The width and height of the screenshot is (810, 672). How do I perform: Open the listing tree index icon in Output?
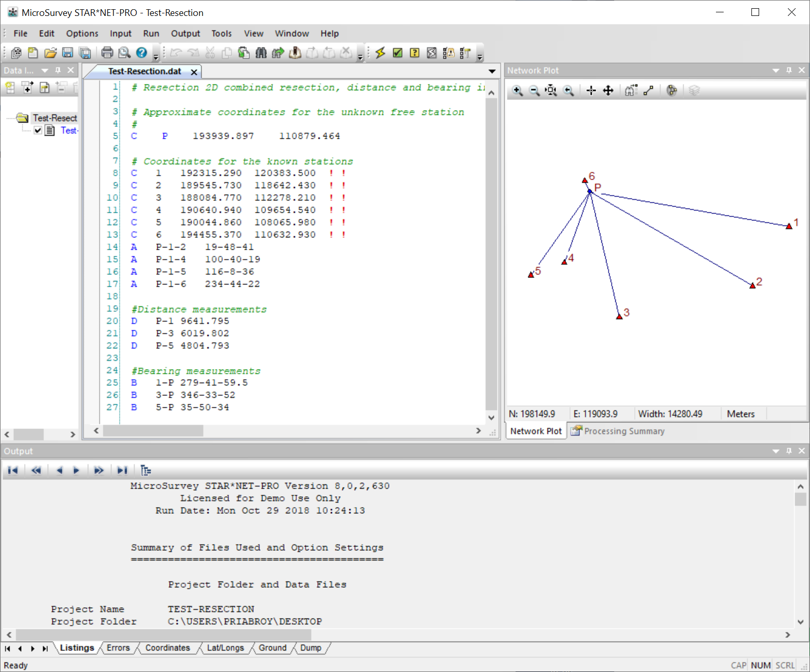146,470
